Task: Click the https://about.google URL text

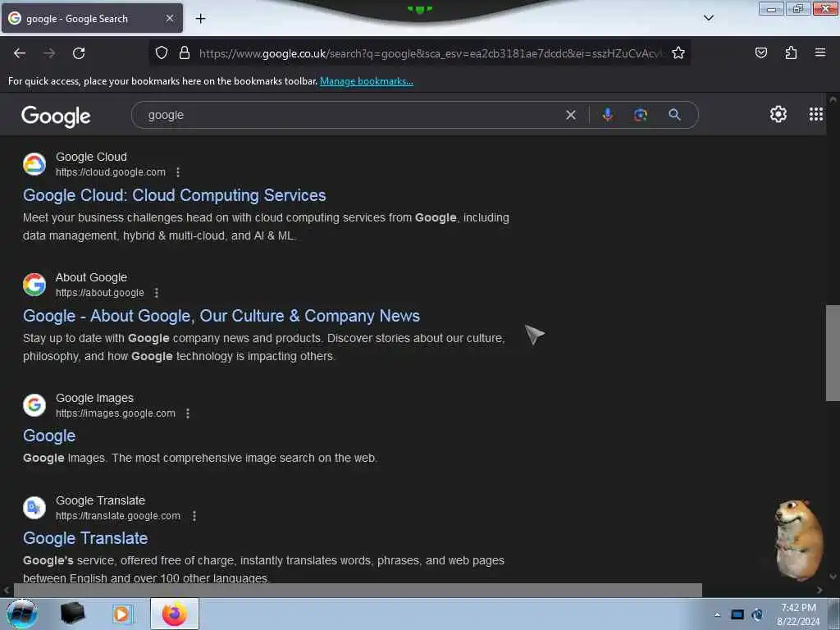Action: 99,293
